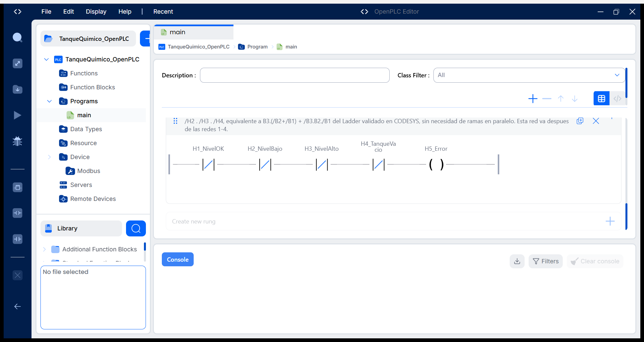Open the debugger bug icon
The image size is (644, 342).
(x=18, y=141)
